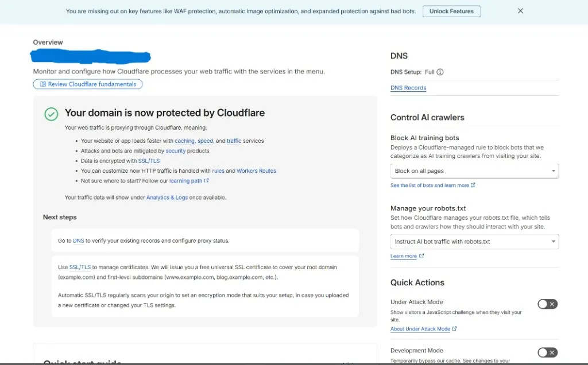Viewport: 588px width, 365px height.
Task: Dismiss the missing features banner
Action: coord(520,11)
